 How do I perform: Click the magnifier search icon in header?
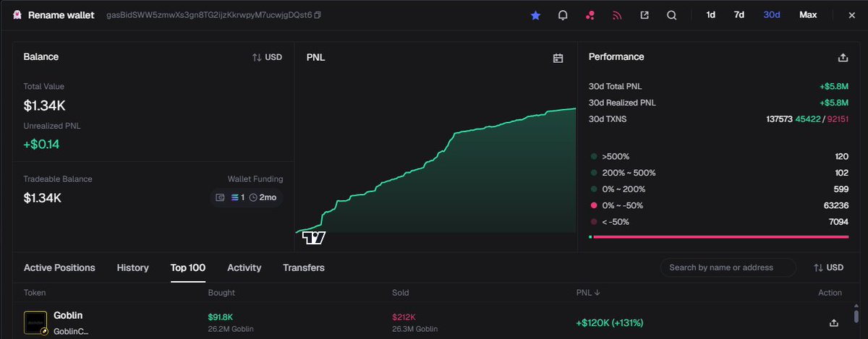[x=672, y=15]
